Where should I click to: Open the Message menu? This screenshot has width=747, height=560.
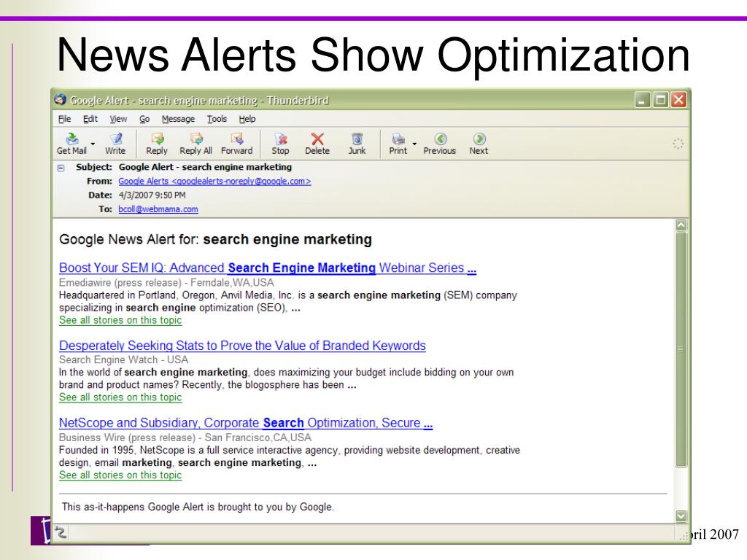tap(178, 119)
